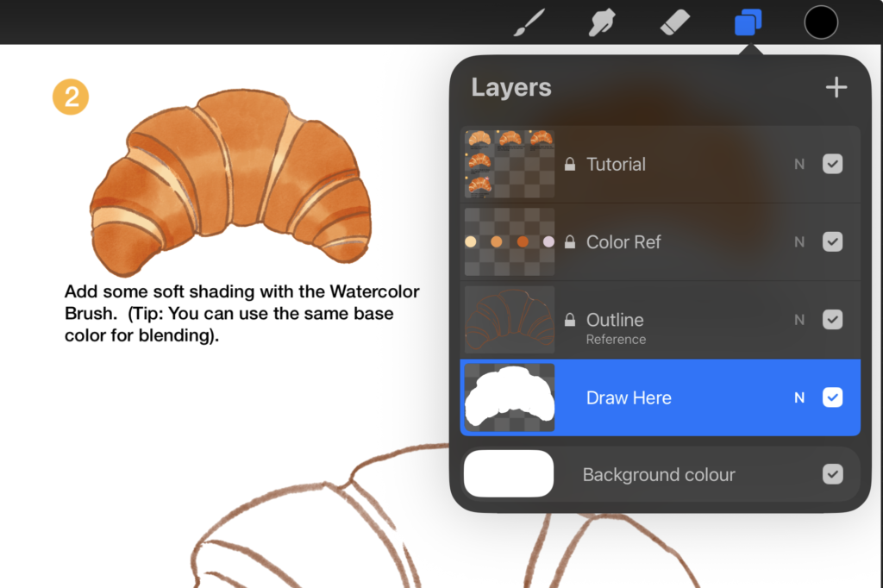Open the active color circle

tap(821, 22)
